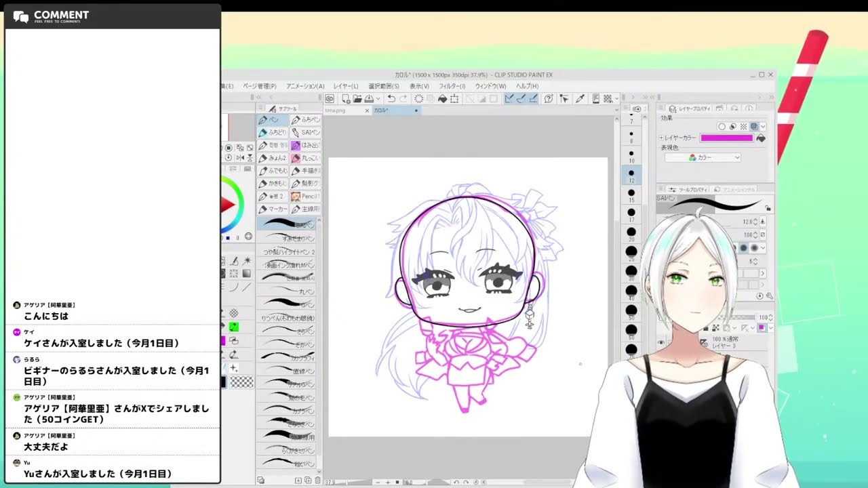868x488 pixels.
Task: Click the paint-bucket icon beside layer color
Action: [761, 138]
